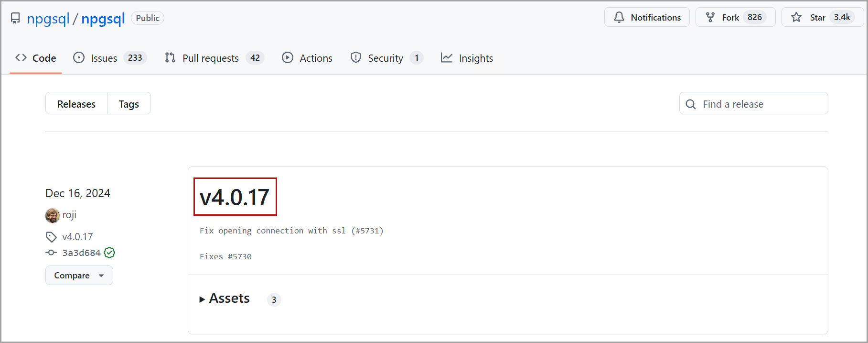Open the npgsql owner link
The height and width of the screenshot is (343, 868).
pyautogui.click(x=48, y=19)
